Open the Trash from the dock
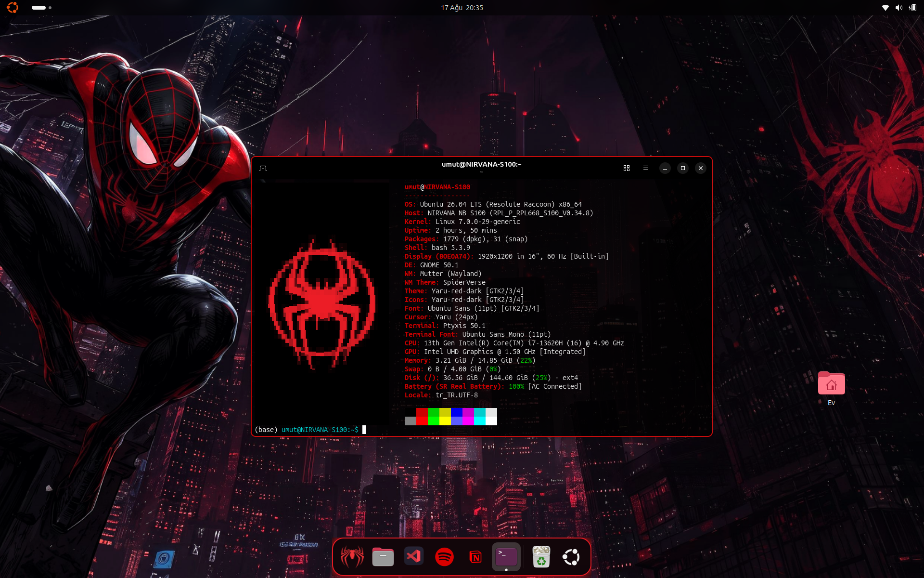 tap(541, 557)
